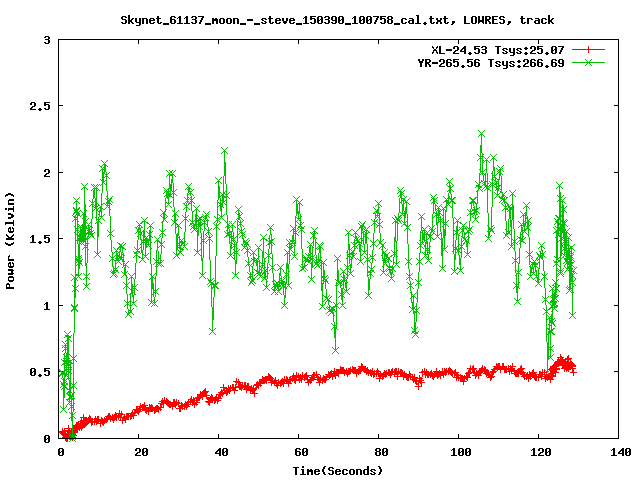Click the 40 tick on time axis
The height and width of the screenshot is (480, 640).
click(x=219, y=452)
